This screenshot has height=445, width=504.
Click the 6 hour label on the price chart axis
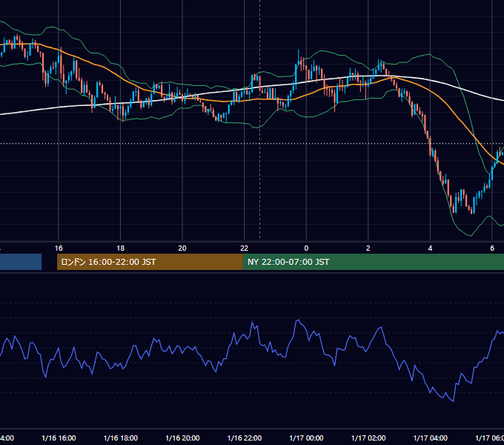(492, 248)
